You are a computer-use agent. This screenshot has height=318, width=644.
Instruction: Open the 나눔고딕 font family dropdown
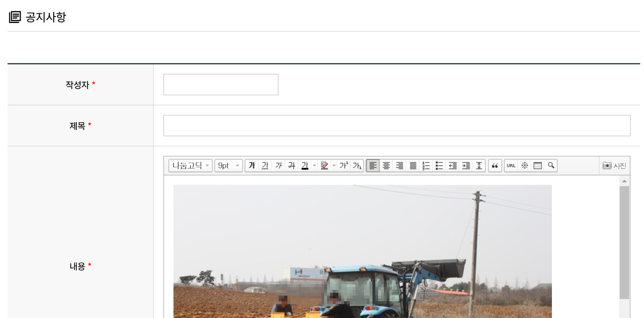190,166
